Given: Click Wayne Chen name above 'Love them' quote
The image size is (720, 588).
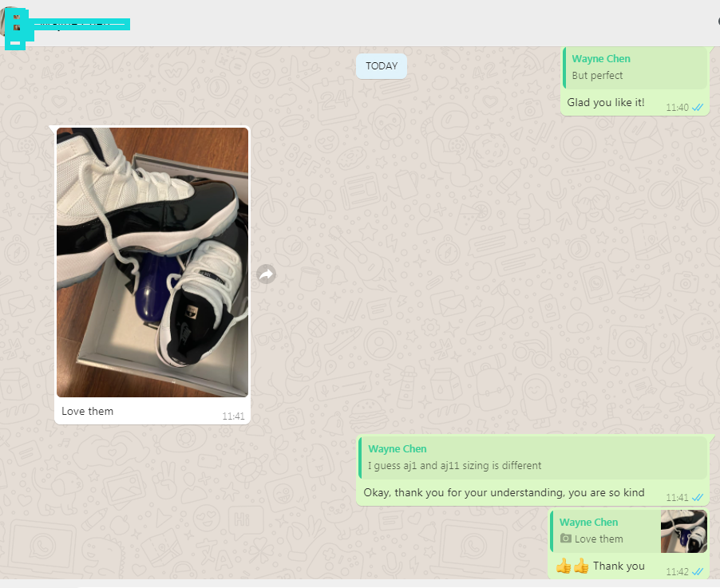Looking at the screenshot, I should pyautogui.click(x=588, y=523).
